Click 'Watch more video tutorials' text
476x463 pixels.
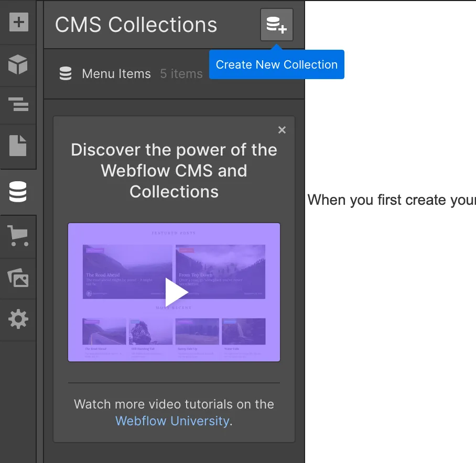174,404
